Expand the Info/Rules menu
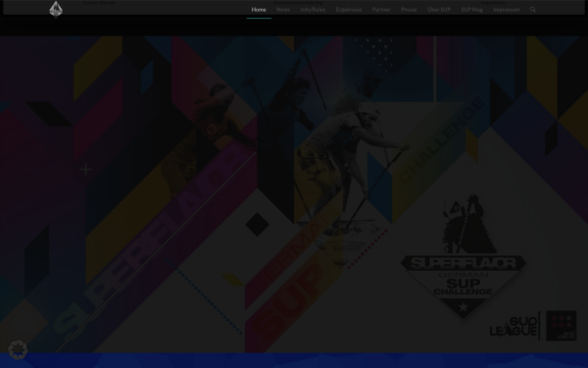Viewport: 588px width, 368px height. (313, 10)
